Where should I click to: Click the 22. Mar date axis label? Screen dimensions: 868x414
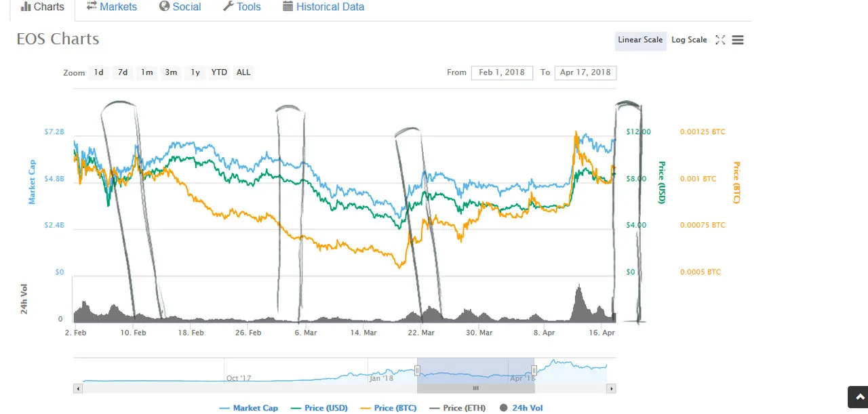click(420, 333)
